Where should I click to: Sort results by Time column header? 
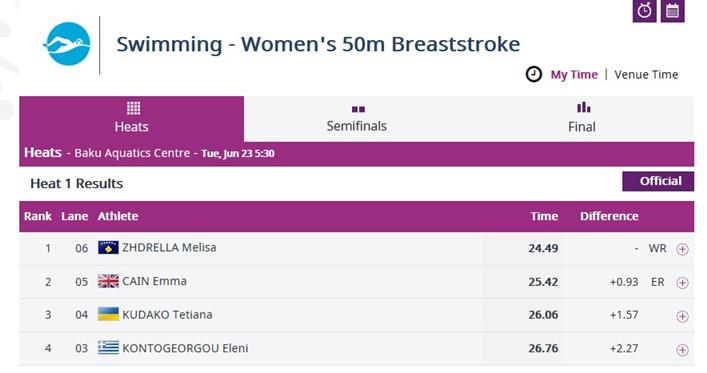[544, 216]
